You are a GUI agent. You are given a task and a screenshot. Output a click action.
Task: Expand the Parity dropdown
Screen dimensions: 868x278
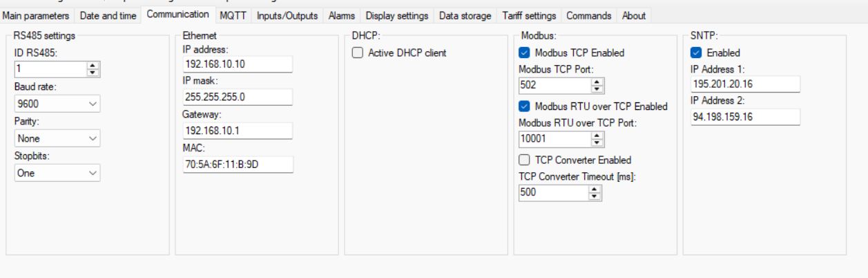point(57,138)
